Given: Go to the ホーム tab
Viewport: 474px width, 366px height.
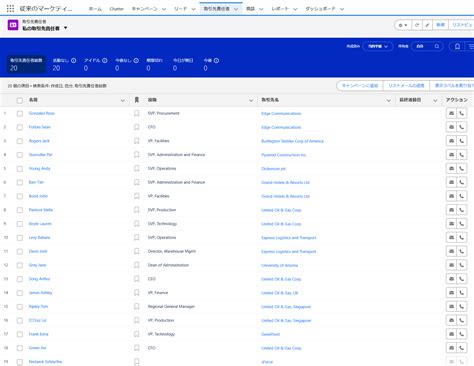Looking at the screenshot, I should pos(95,9).
